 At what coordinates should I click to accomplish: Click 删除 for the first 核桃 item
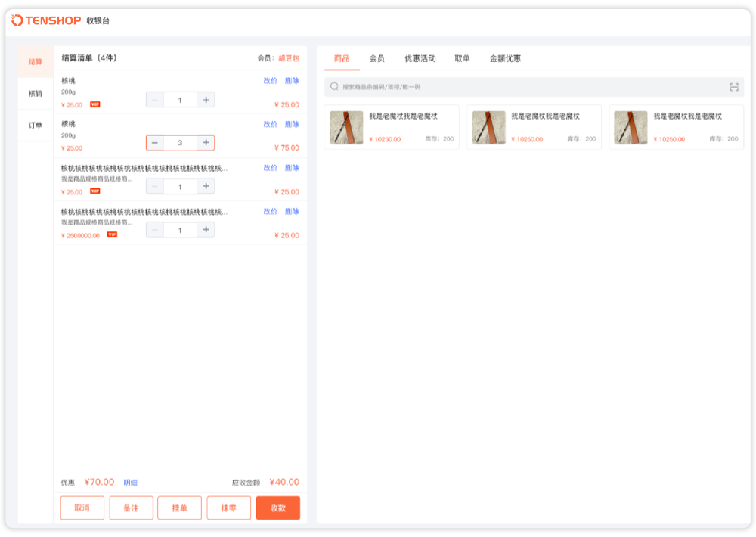(x=292, y=81)
